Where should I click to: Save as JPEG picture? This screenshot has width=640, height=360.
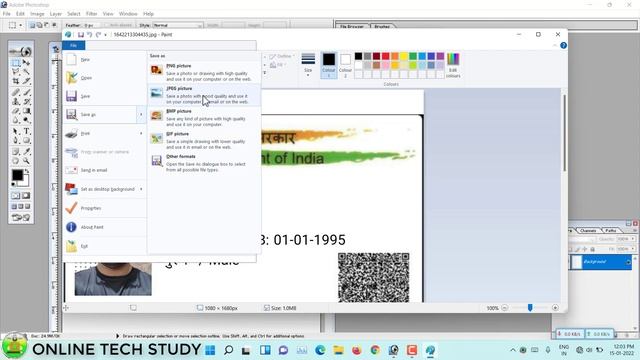pyautogui.click(x=204, y=95)
